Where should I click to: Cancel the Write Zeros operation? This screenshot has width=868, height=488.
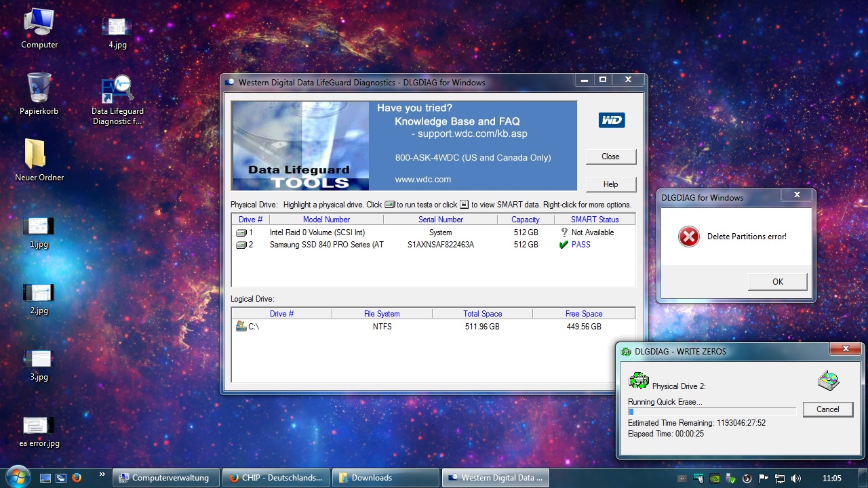tap(828, 409)
